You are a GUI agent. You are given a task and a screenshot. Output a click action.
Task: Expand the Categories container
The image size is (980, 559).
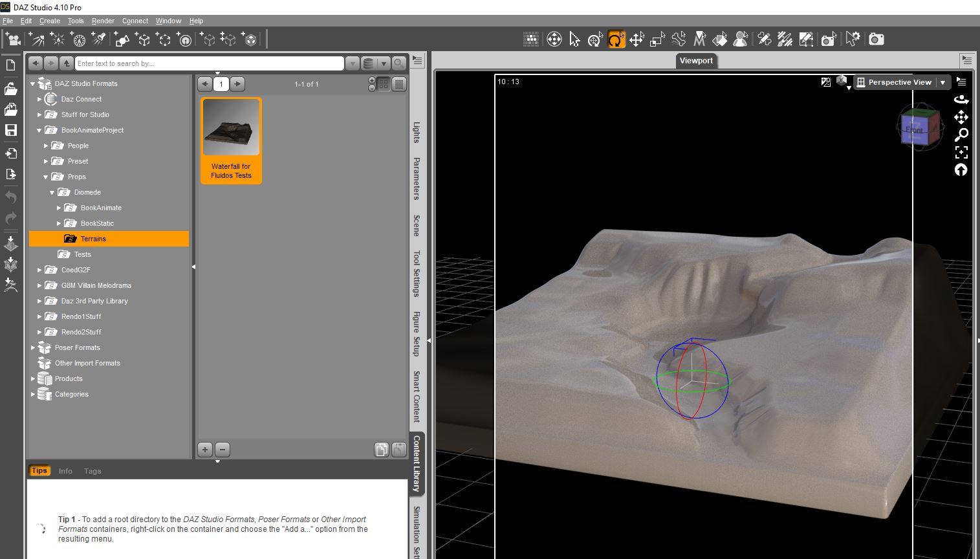33,394
